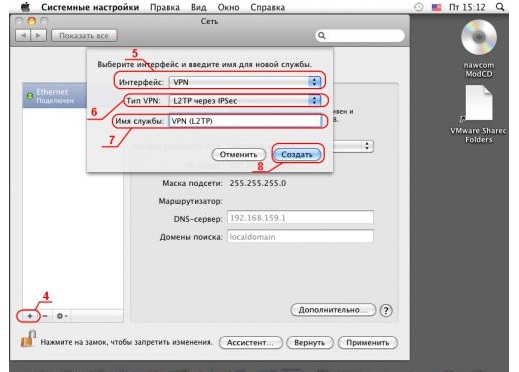The image size is (519, 372).
Task: Click the Ассистент button
Action: tap(251, 343)
